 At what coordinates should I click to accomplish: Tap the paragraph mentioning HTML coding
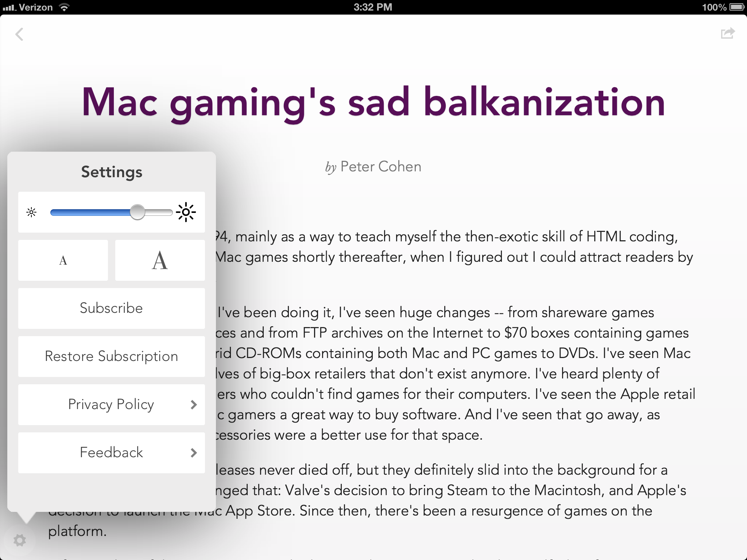(x=454, y=247)
